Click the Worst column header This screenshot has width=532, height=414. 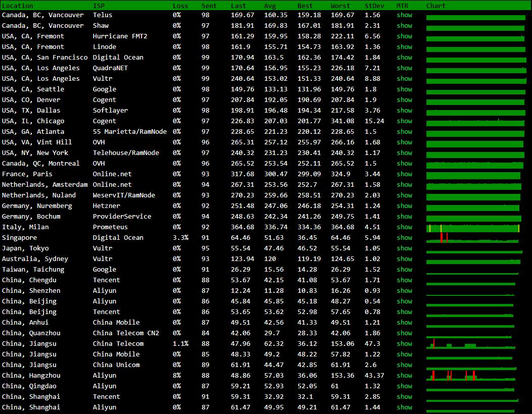point(340,6)
